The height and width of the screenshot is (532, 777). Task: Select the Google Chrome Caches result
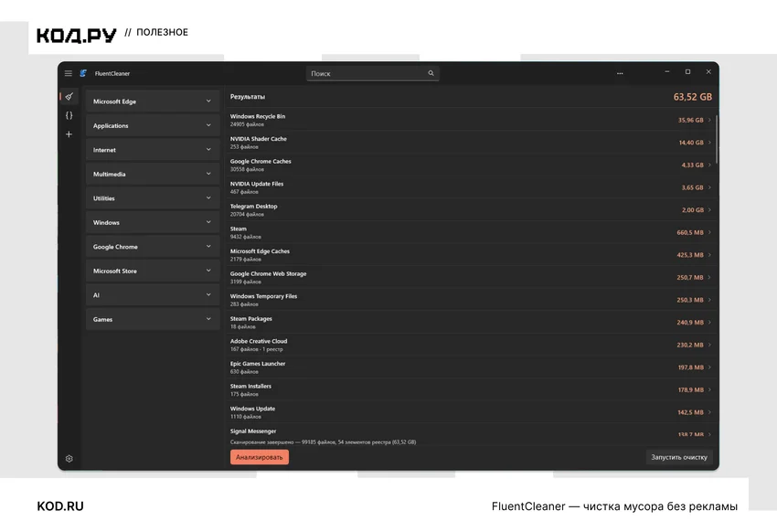[x=471, y=165]
